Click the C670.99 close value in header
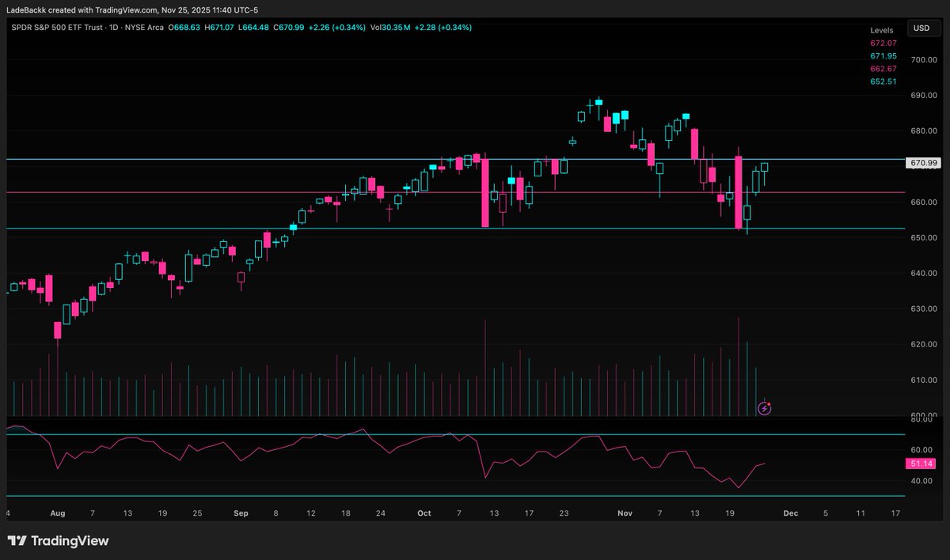The width and height of the screenshot is (950, 560). (289, 28)
